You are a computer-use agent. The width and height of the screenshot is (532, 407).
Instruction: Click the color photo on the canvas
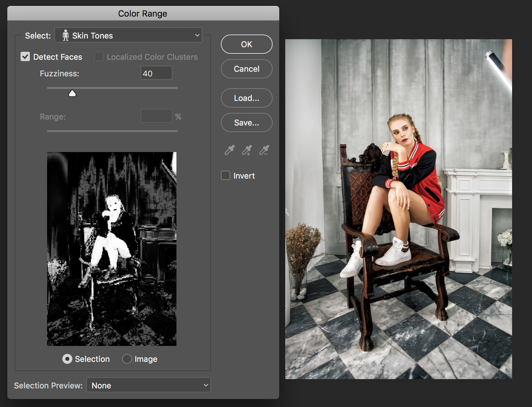(x=398, y=209)
